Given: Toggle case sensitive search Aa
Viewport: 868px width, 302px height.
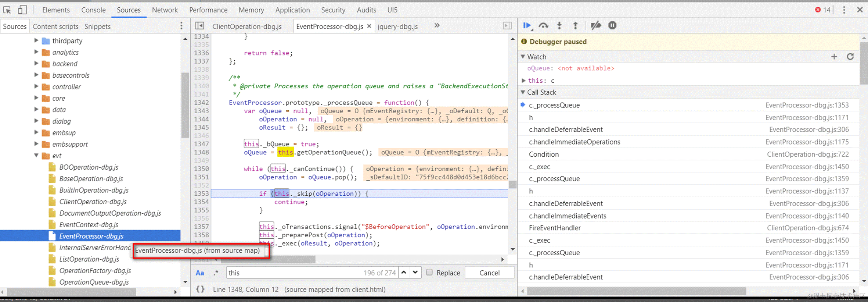Looking at the screenshot, I should [x=200, y=273].
